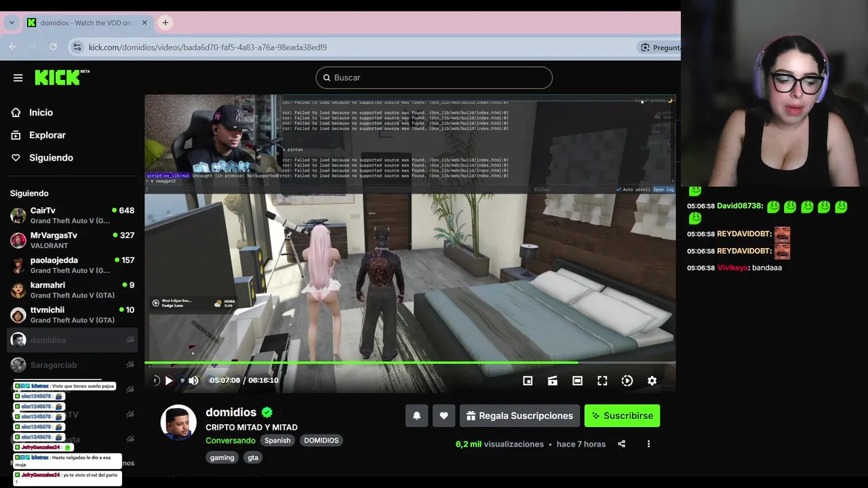Open the Conversando category link

pyautogui.click(x=231, y=441)
